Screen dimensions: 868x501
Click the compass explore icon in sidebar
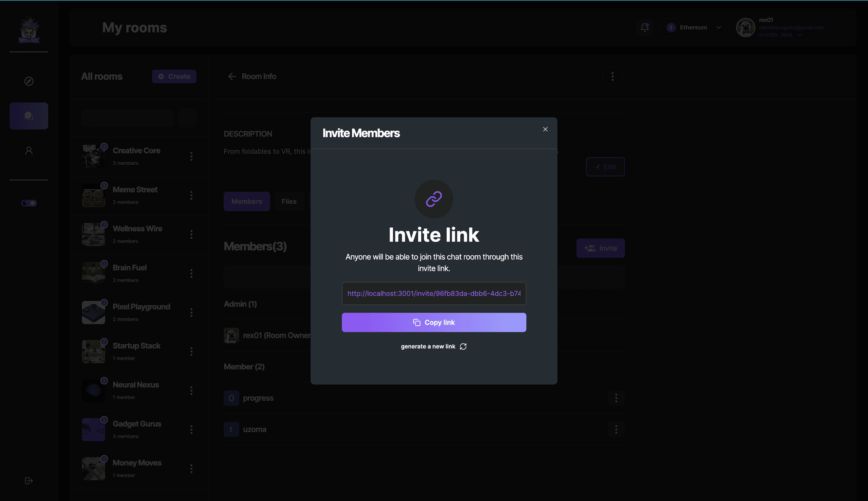[x=29, y=81]
